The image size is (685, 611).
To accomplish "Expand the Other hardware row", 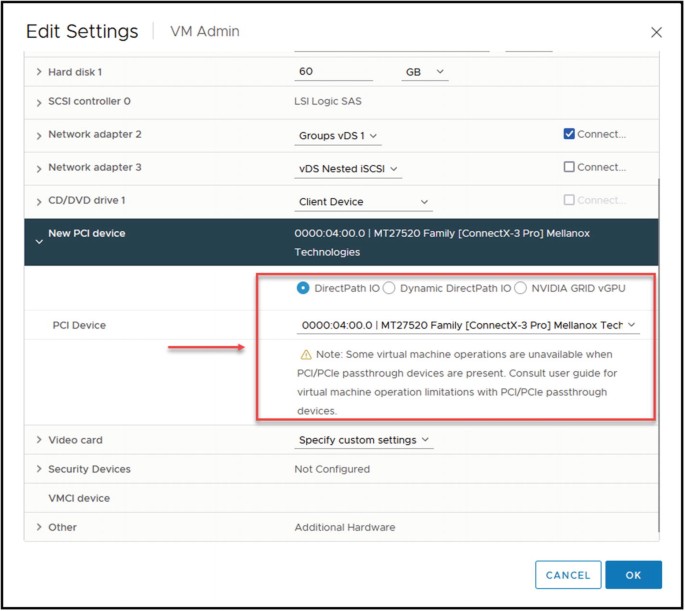I will click(x=39, y=527).
